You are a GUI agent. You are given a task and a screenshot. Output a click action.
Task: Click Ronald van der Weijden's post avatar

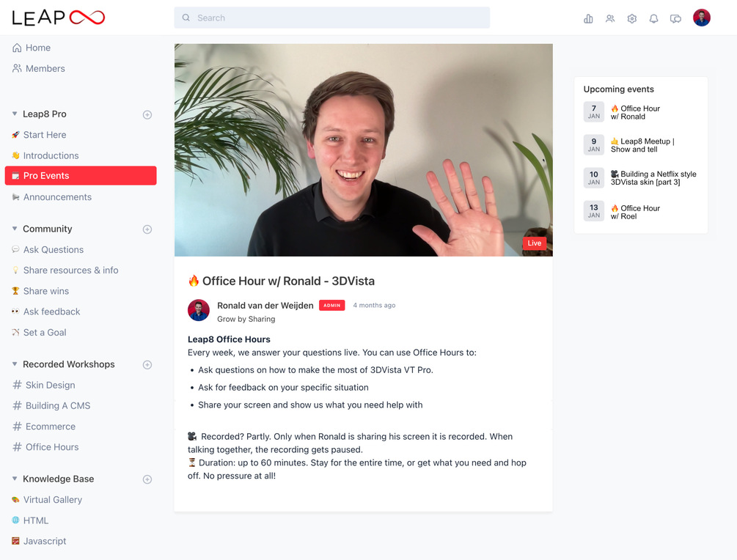198,310
